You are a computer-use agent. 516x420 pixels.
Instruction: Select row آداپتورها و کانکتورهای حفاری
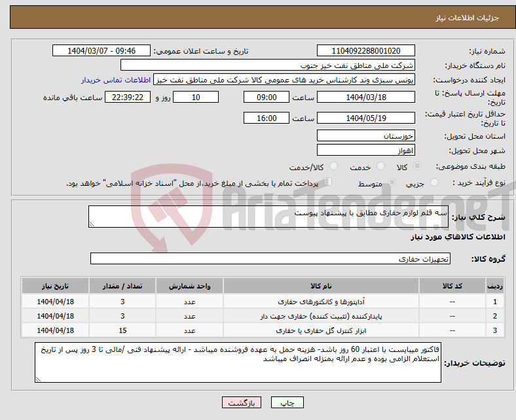click(x=263, y=302)
